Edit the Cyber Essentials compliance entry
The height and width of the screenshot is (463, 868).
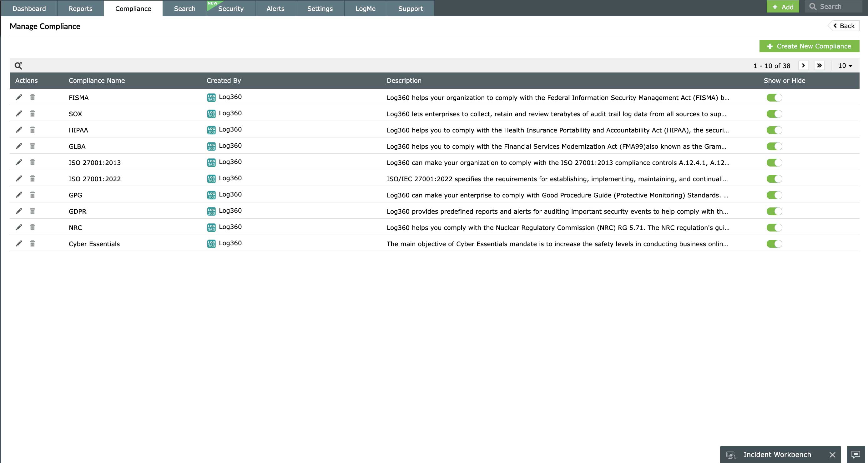pyautogui.click(x=19, y=243)
